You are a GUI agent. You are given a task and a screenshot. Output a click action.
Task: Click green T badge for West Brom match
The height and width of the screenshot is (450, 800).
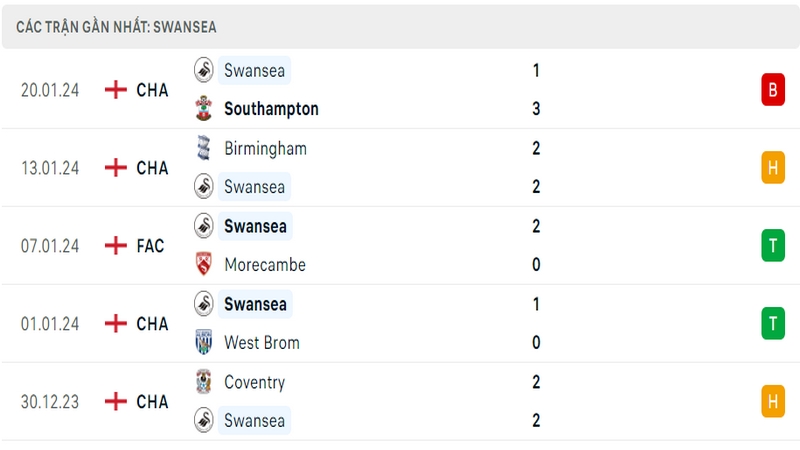point(773,323)
